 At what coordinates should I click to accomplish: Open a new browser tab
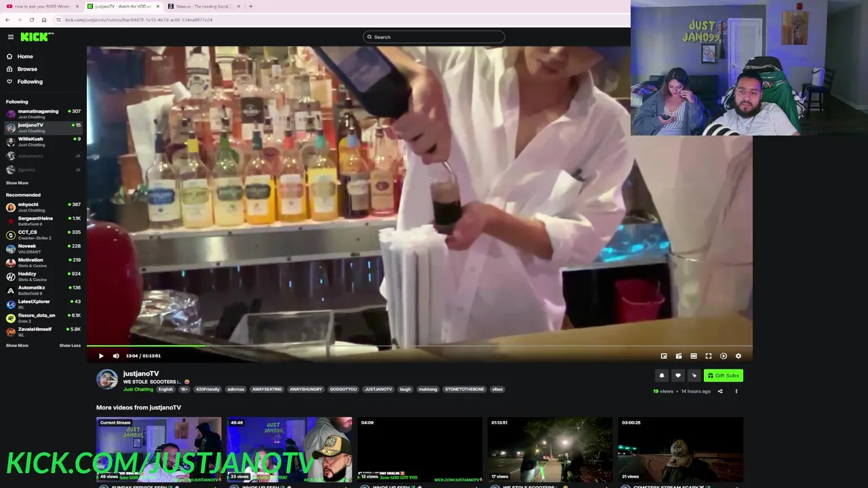(x=251, y=6)
